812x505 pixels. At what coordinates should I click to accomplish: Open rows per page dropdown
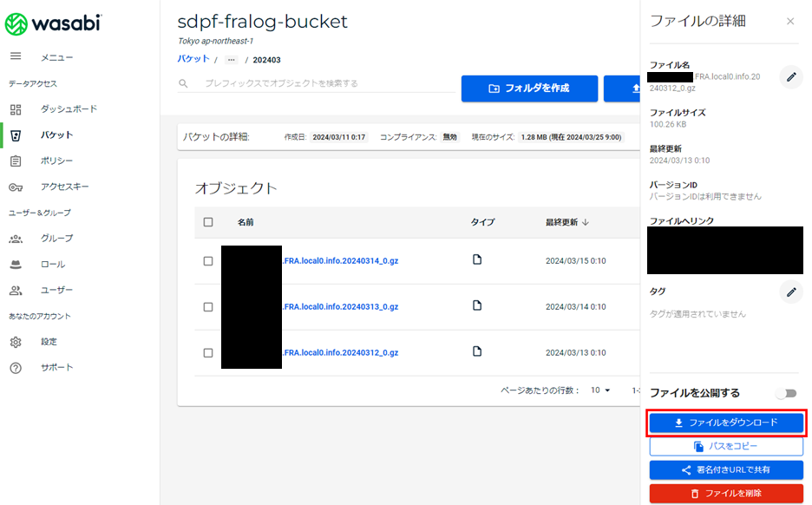[x=600, y=390]
